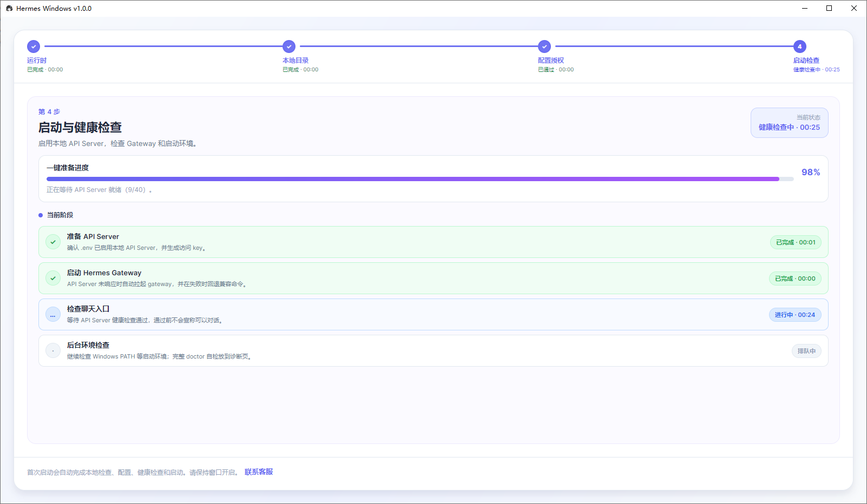Click the 已完成 badge in the Hermes Gateway row
867x504 pixels.
tap(795, 278)
